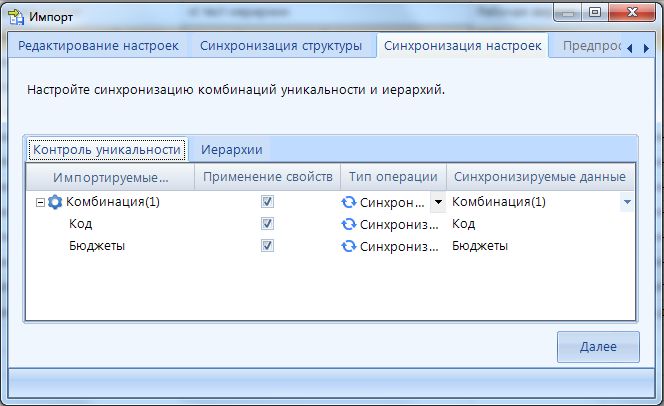Click the sync icon in the Комбинация(1) row
Image resolution: width=664 pixels, height=406 pixels.
click(x=349, y=202)
